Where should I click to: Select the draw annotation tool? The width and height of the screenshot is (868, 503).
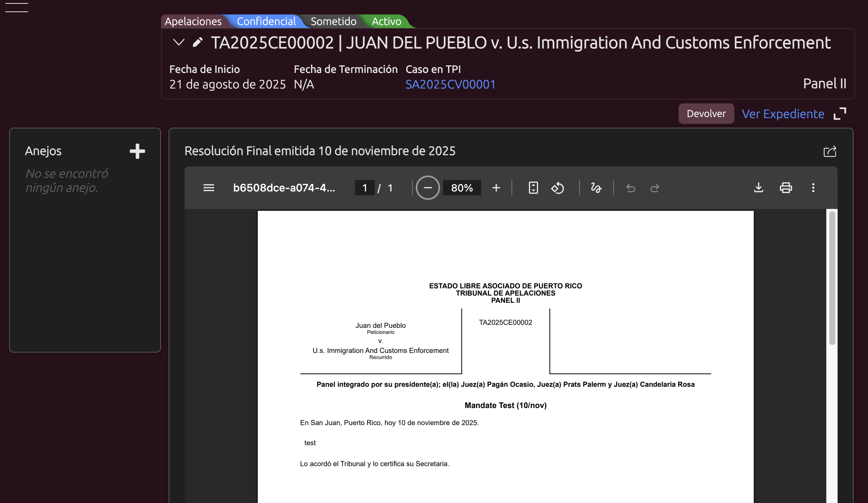[x=596, y=188]
